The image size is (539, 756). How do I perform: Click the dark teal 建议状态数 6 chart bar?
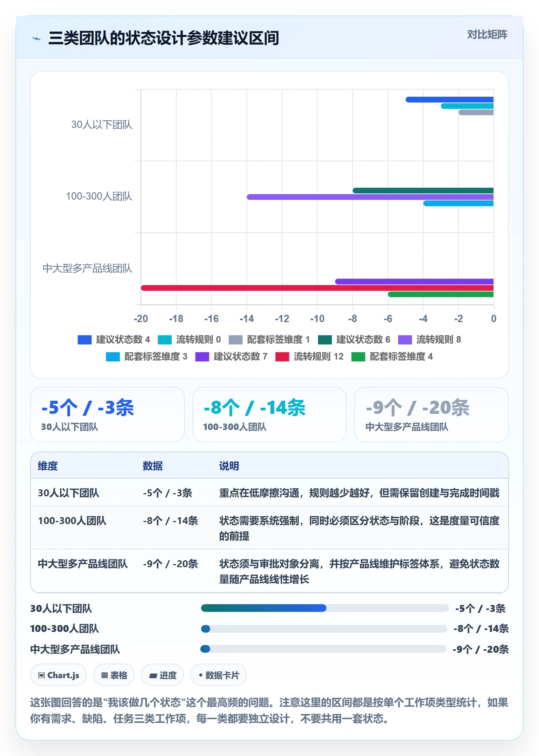point(423,190)
